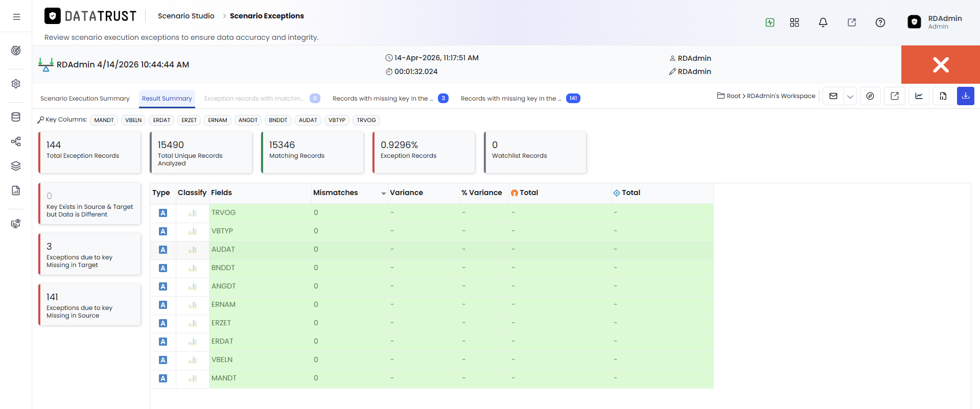
Task: Open the settings gear in sidebar
Action: 16,84
